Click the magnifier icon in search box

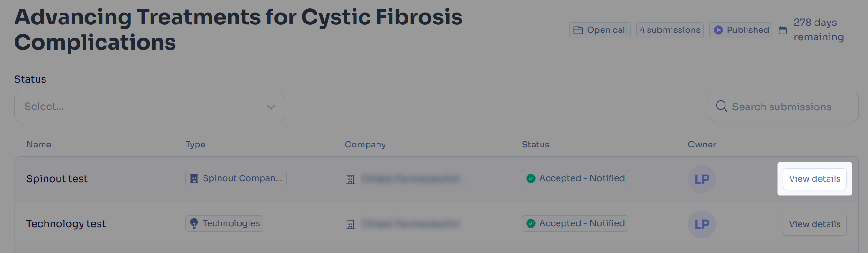point(722,107)
